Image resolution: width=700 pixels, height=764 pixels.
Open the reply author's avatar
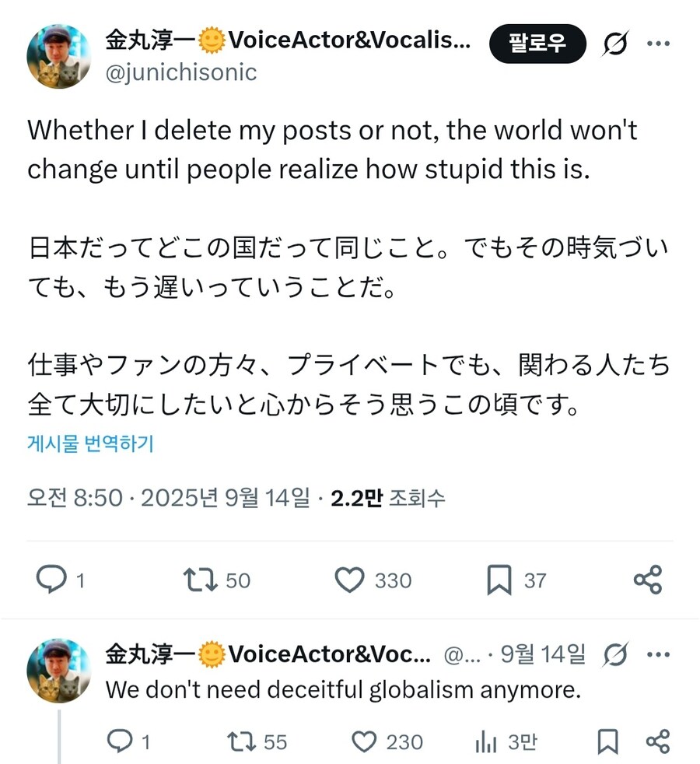click(58, 671)
